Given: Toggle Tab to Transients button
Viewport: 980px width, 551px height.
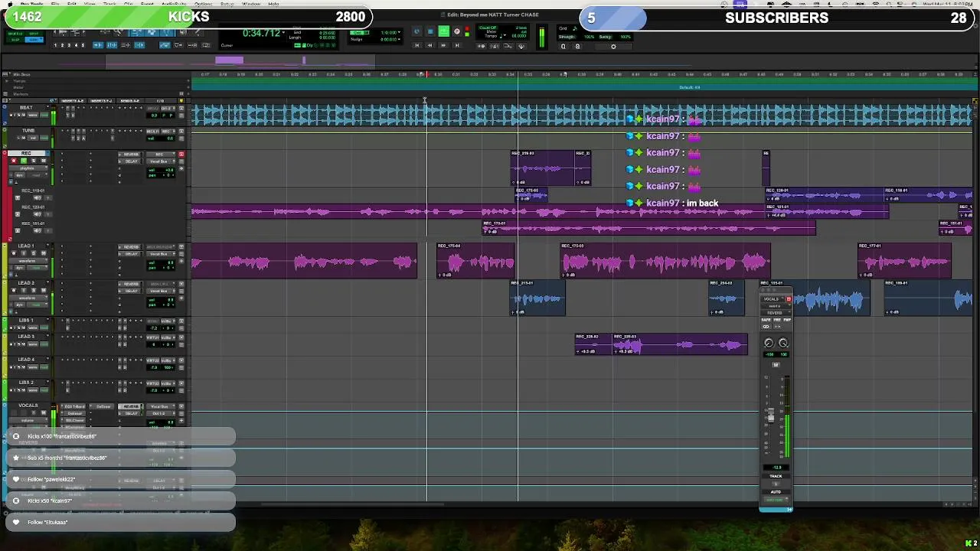Looking at the screenshot, I should point(97,45).
